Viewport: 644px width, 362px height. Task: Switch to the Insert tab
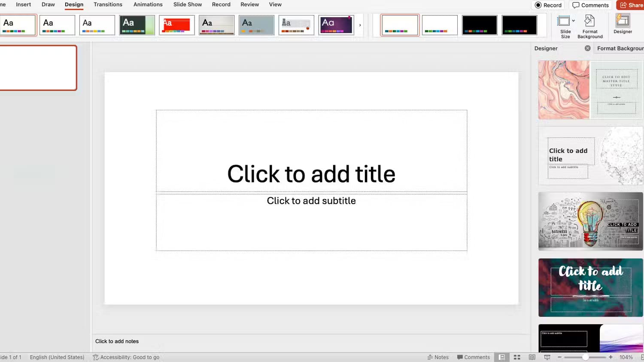(x=23, y=4)
